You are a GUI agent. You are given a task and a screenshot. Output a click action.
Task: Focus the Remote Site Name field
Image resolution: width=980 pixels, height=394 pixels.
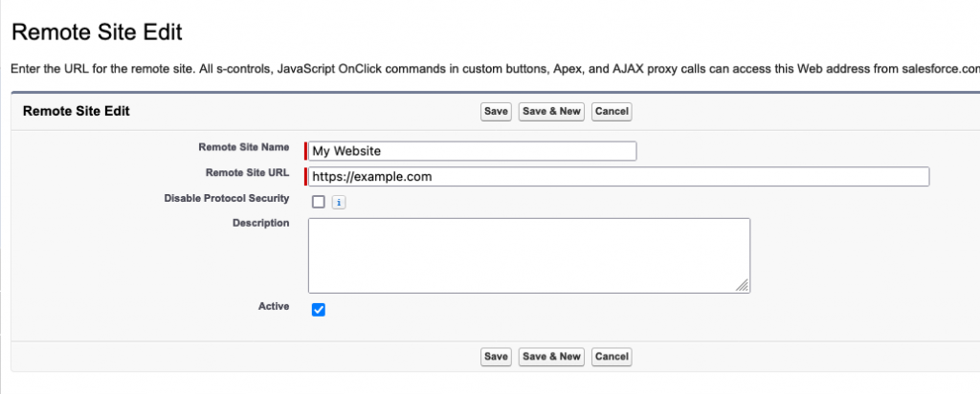click(x=473, y=151)
